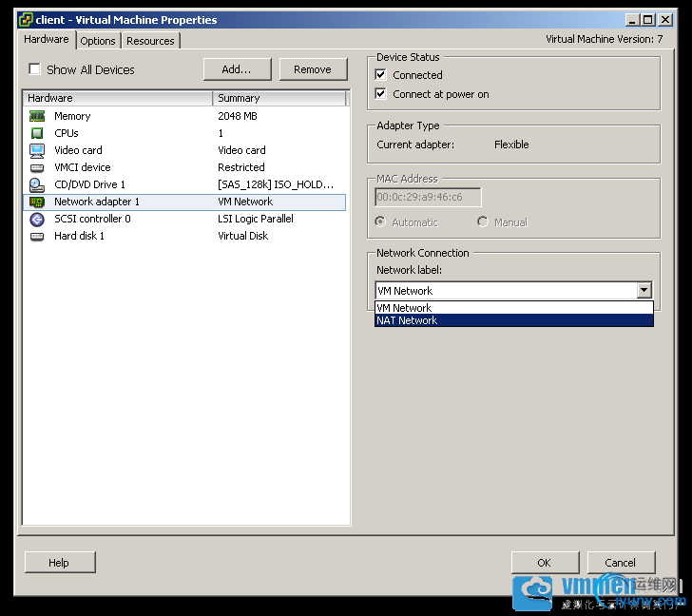Screen dimensions: 692x616
Task: Choose VM Network in dropdown list
Action: [514, 308]
